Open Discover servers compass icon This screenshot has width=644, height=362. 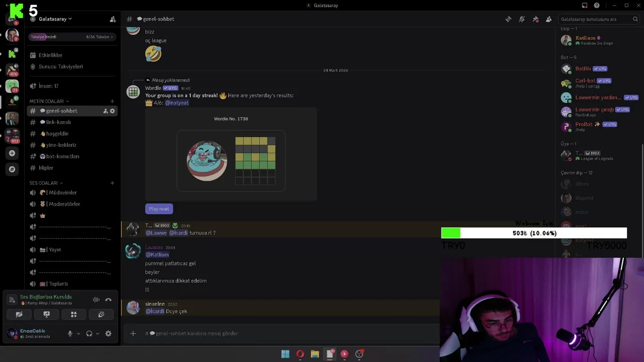coord(12,169)
